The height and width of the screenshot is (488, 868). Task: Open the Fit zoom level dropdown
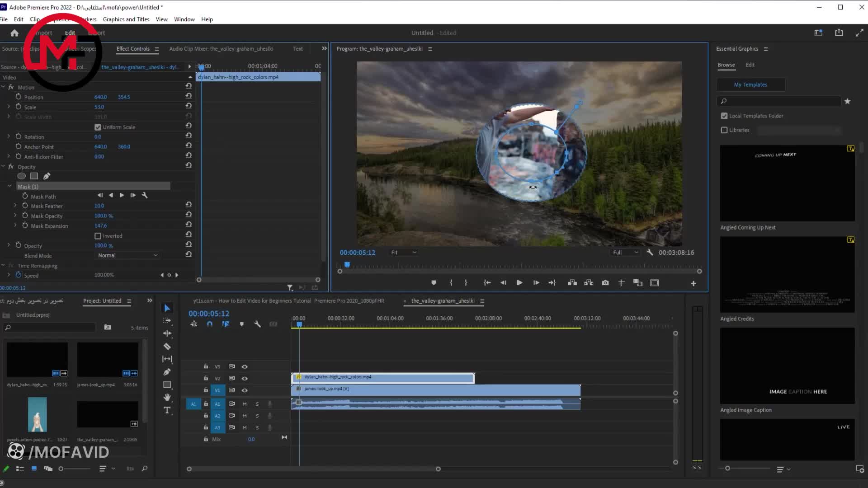403,253
